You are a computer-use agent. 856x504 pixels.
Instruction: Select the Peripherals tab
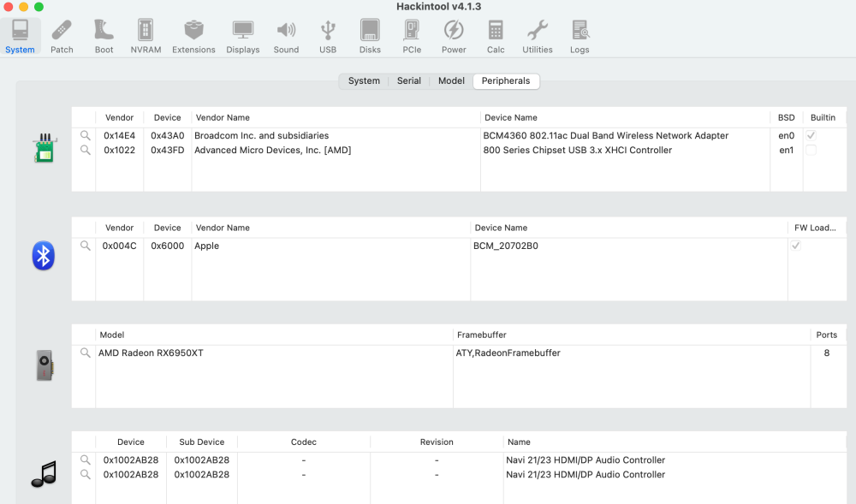click(506, 80)
